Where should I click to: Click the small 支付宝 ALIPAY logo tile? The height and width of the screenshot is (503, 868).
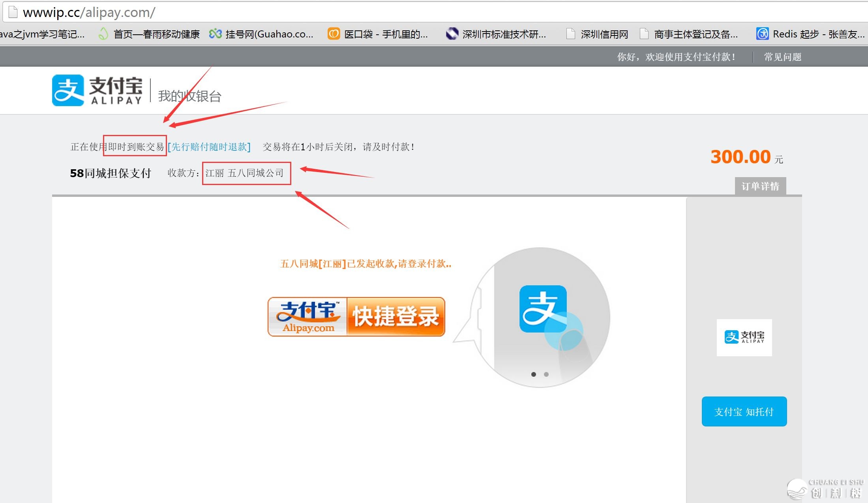point(744,337)
